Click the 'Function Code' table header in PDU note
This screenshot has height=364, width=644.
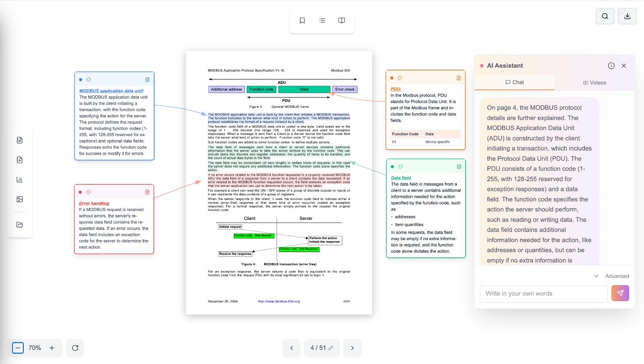[405, 134]
